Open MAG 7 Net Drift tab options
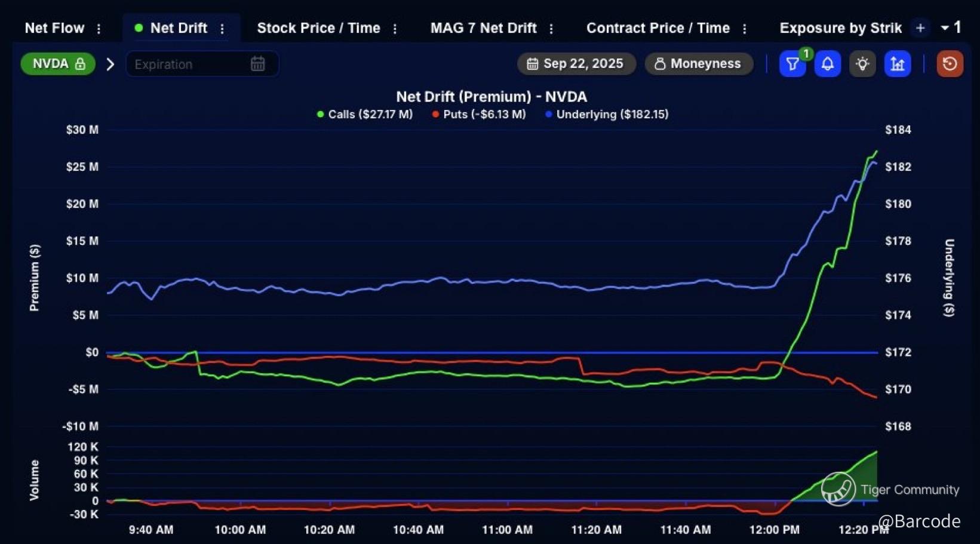This screenshot has height=544, width=980. point(551,29)
